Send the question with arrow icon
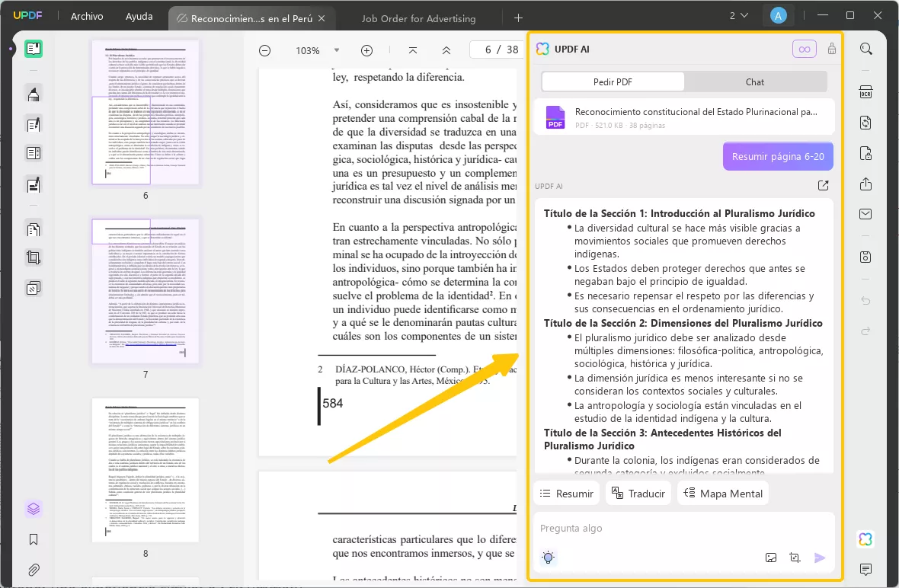Screen dimensions: 899x588 820,558
